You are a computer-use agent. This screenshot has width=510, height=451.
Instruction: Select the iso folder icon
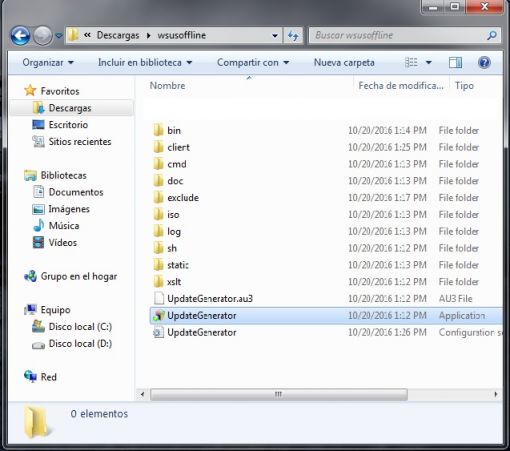click(x=158, y=214)
